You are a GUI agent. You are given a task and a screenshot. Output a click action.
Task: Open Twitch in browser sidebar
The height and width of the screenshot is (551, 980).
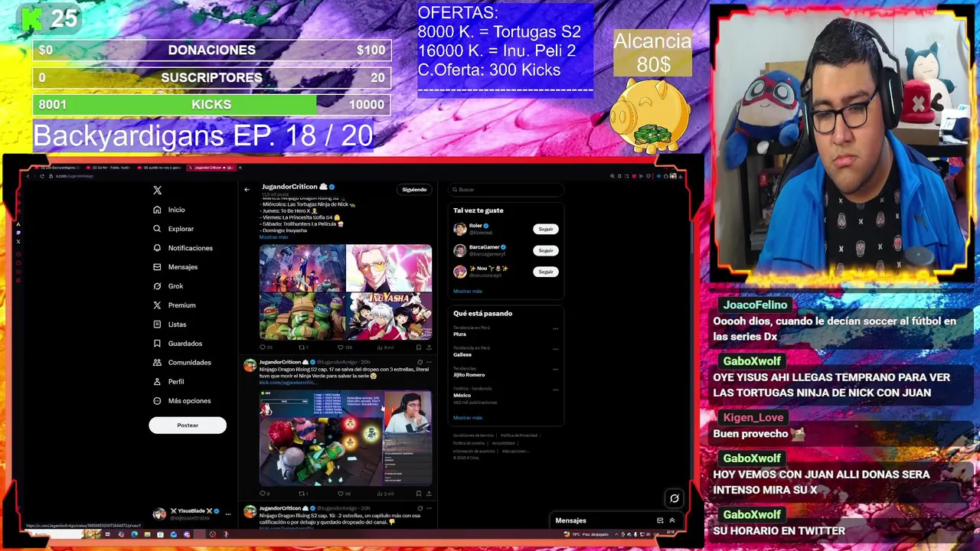coord(18,233)
